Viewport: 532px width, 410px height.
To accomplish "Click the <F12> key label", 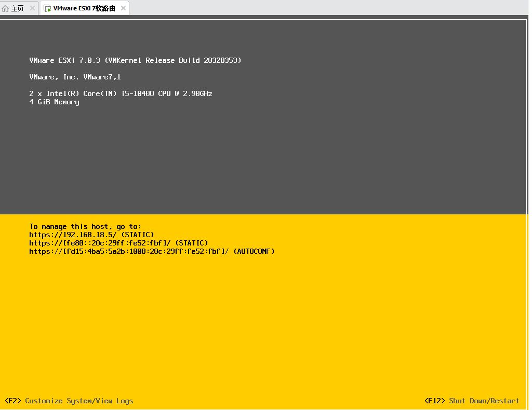I will point(435,401).
